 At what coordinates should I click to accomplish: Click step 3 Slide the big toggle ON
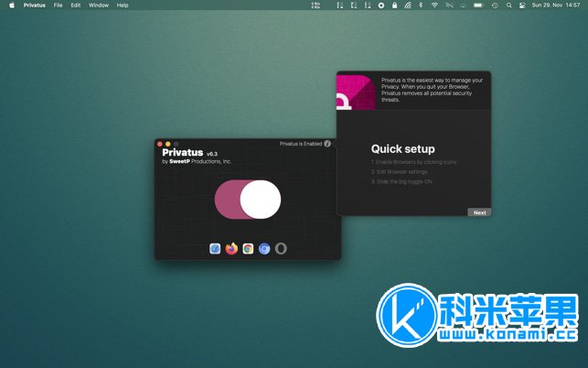click(401, 181)
